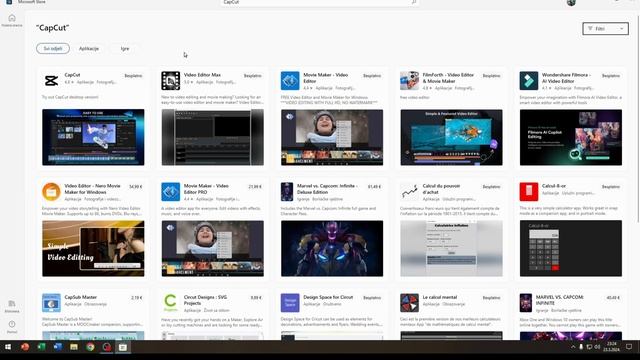Click the Le calcul mental app icon
The image size is (640, 360).
click(409, 303)
